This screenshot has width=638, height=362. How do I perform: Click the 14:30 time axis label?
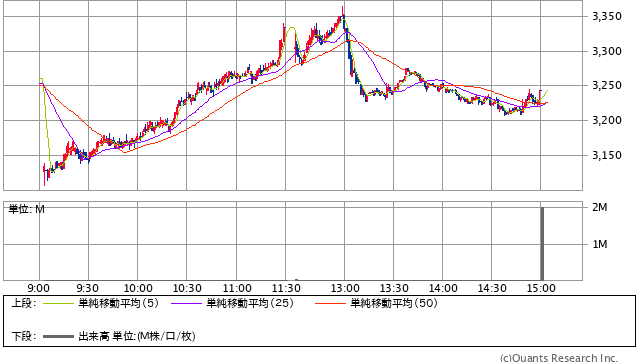coord(492,288)
